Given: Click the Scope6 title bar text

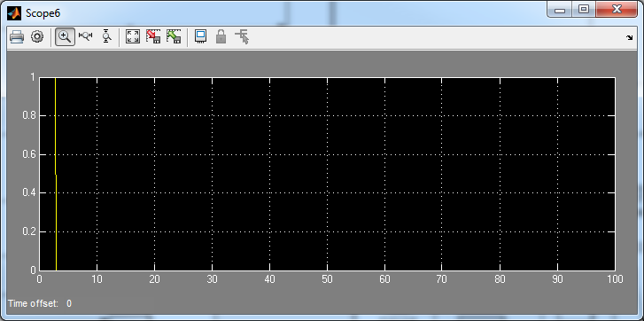Looking at the screenshot, I should click(43, 13).
